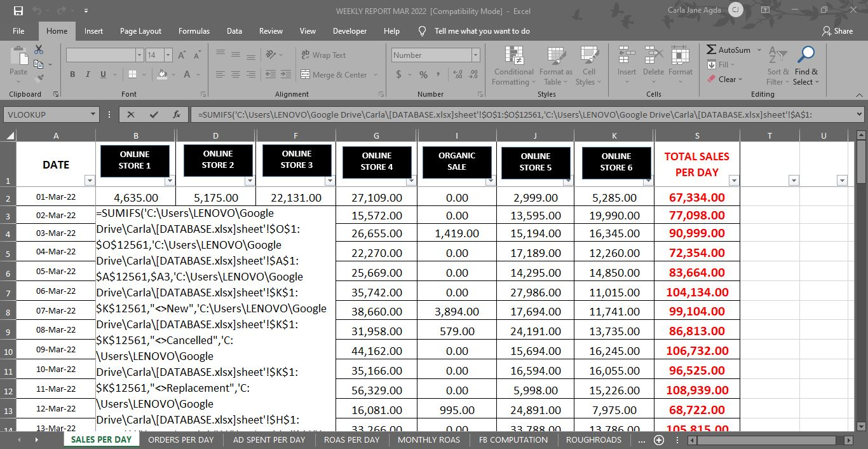Switch to ORDERS PER DAY sheet
The width and height of the screenshot is (868, 449).
(x=181, y=439)
